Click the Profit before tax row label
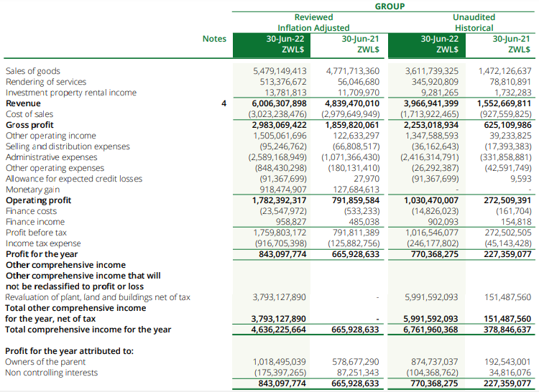Image resolution: width=539 pixels, height=392 pixels. pos(36,233)
